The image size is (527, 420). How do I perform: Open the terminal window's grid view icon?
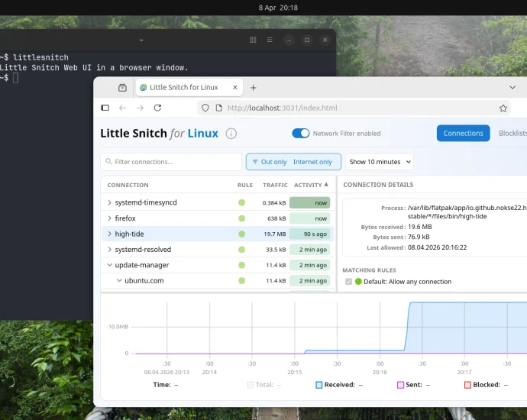pyautogui.click(x=253, y=40)
